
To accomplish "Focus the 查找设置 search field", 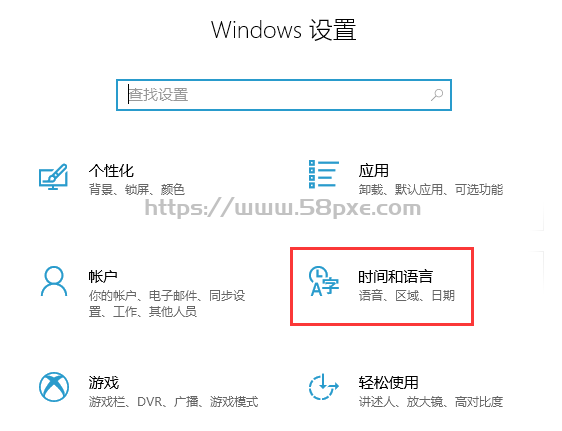I will [x=284, y=95].
